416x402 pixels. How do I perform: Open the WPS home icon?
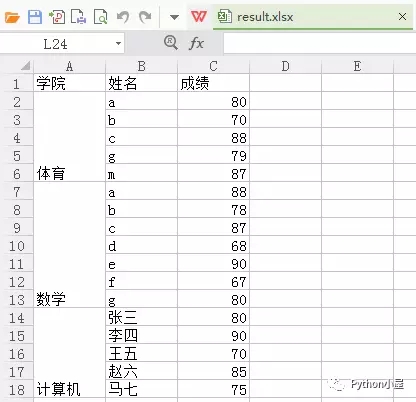point(199,16)
